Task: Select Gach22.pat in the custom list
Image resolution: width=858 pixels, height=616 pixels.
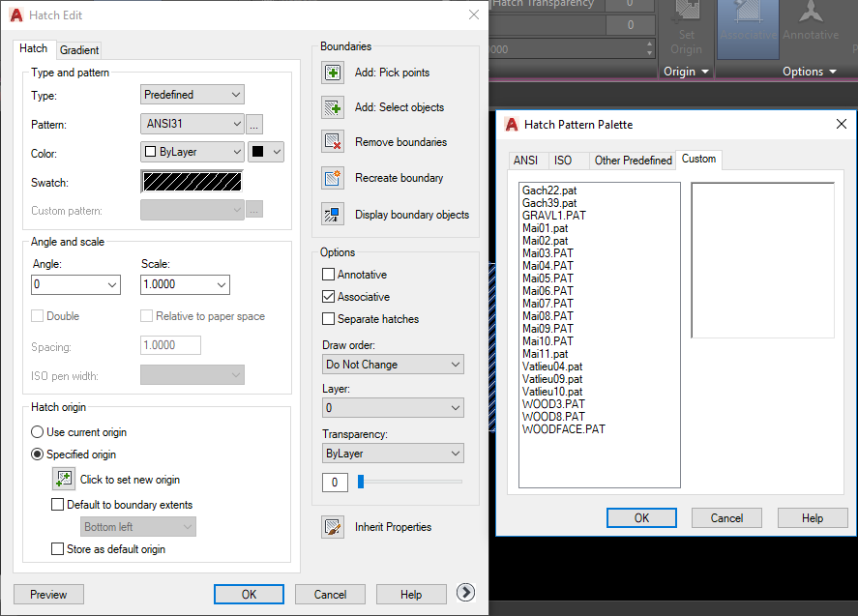Action: [x=549, y=191]
